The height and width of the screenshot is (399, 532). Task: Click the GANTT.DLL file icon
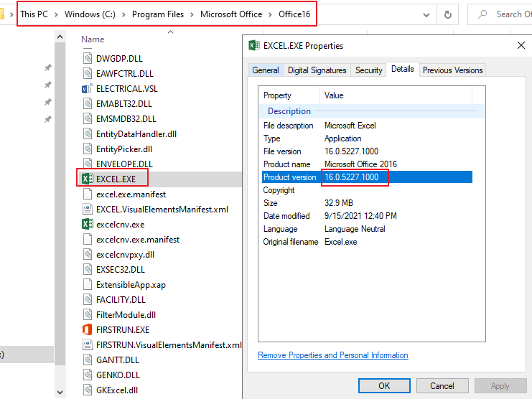[x=88, y=360]
